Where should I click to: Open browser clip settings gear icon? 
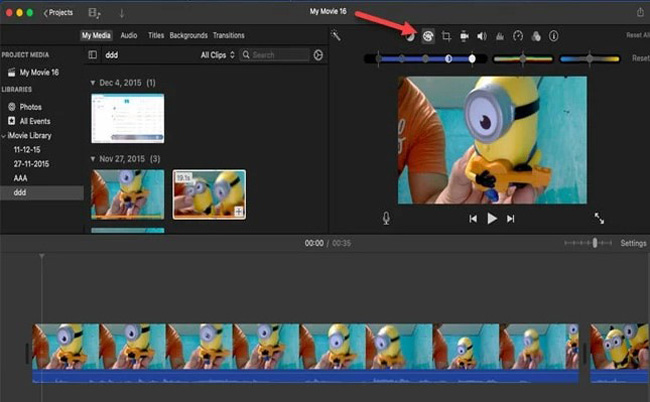click(x=318, y=55)
